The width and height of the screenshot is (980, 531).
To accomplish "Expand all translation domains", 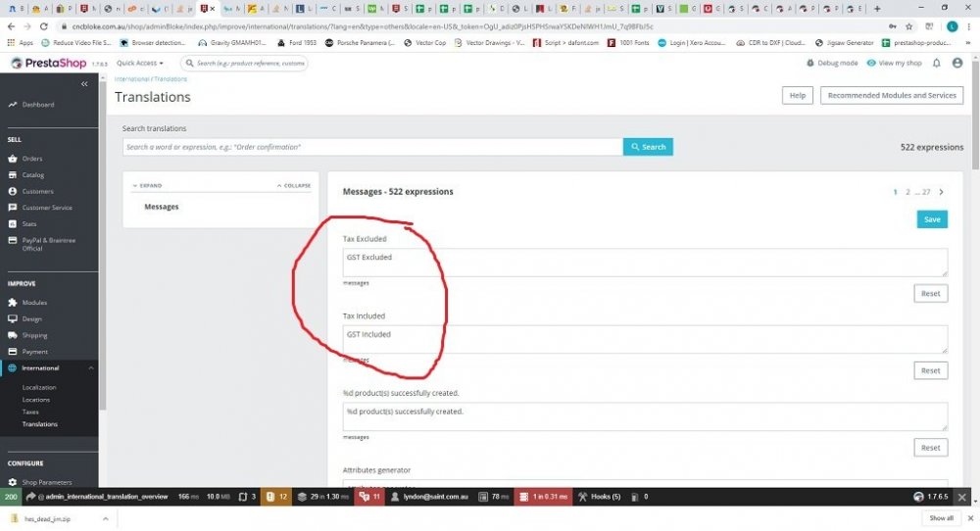I will [148, 185].
